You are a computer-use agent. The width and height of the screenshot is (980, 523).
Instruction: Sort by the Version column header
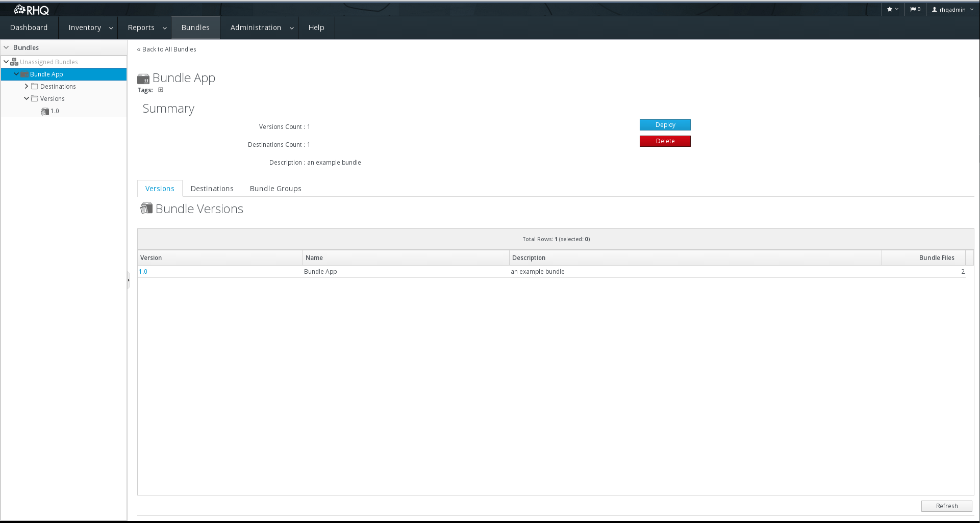[220, 258]
